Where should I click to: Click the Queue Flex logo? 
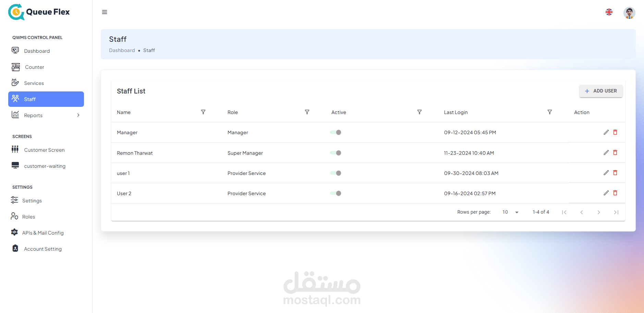pyautogui.click(x=39, y=12)
